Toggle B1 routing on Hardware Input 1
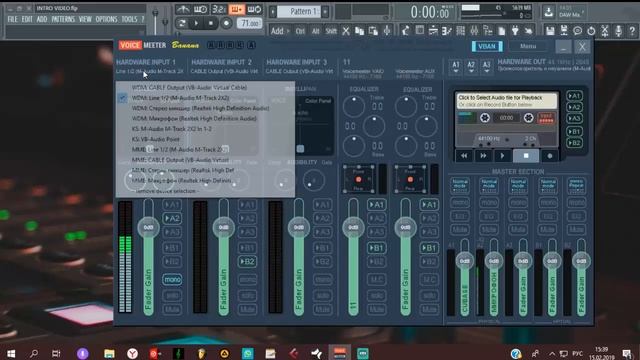This screenshot has width=640, height=360. pyautogui.click(x=172, y=248)
